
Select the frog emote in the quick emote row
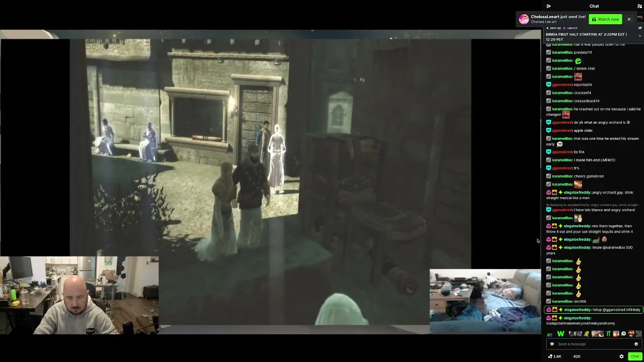tap(549, 334)
